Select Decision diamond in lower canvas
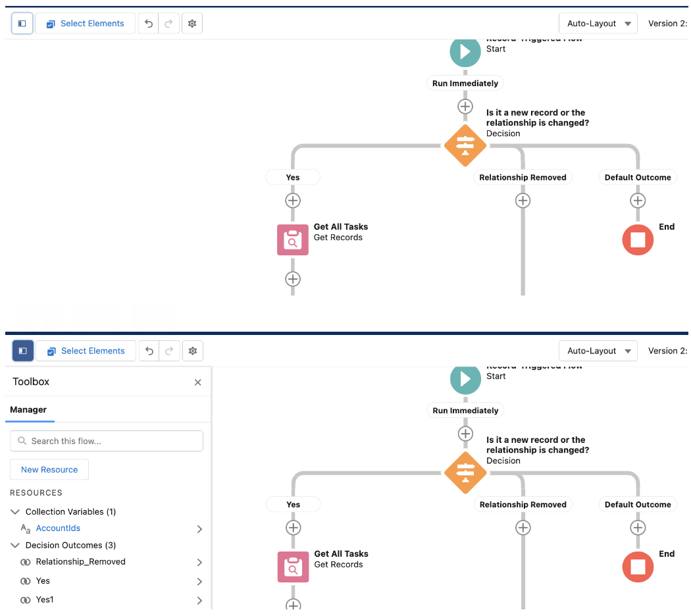 click(x=465, y=473)
